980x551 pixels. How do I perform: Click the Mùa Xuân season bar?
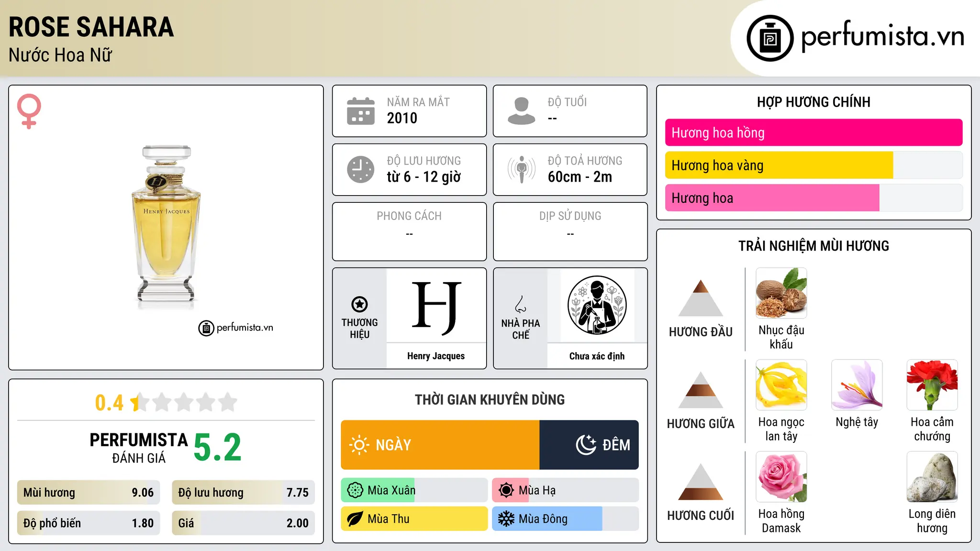(x=414, y=490)
